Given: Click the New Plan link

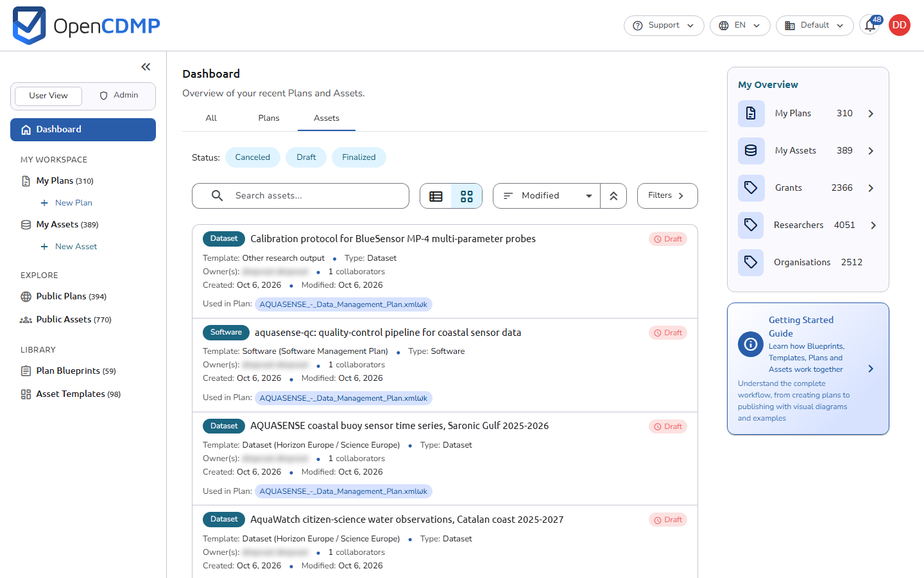Looking at the screenshot, I should point(74,203).
